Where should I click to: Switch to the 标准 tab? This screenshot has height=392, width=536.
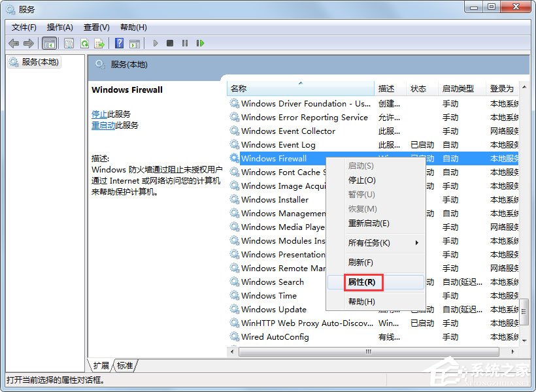[x=125, y=366]
